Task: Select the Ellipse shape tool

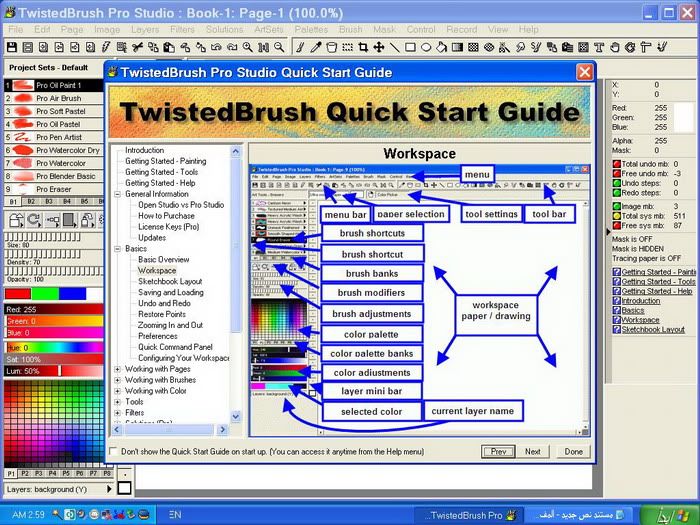Action: pos(426,47)
